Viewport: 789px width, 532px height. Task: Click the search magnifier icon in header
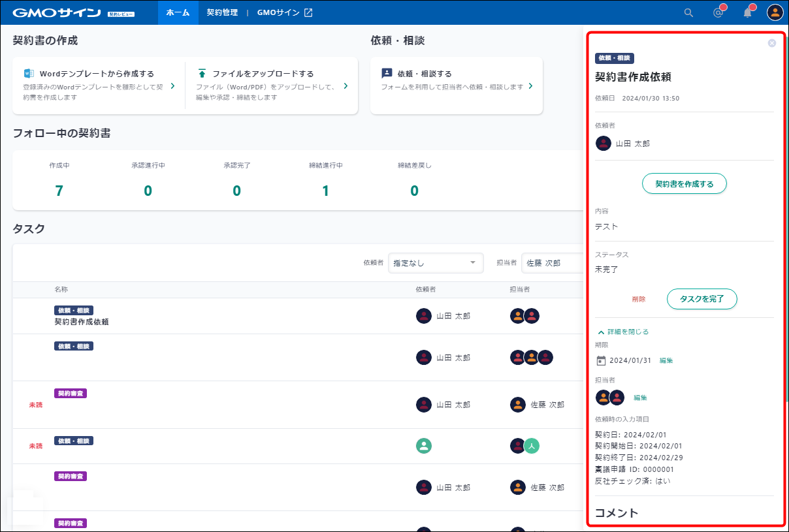tap(688, 12)
